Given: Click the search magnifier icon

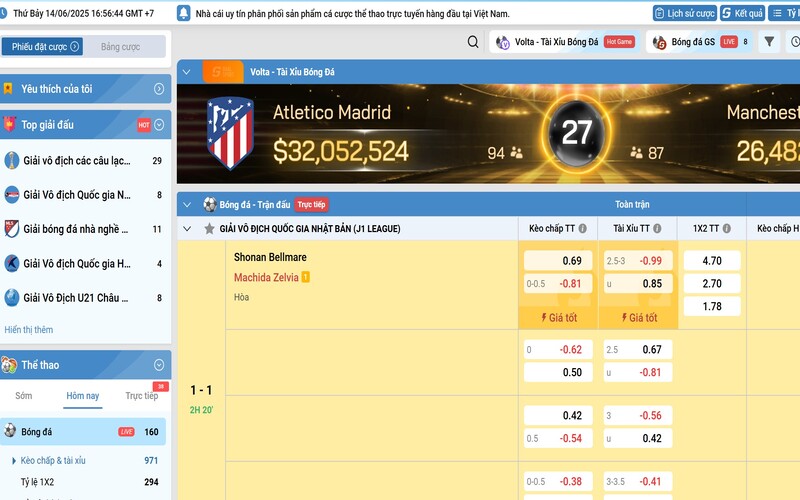Looking at the screenshot, I should point(473,42).
